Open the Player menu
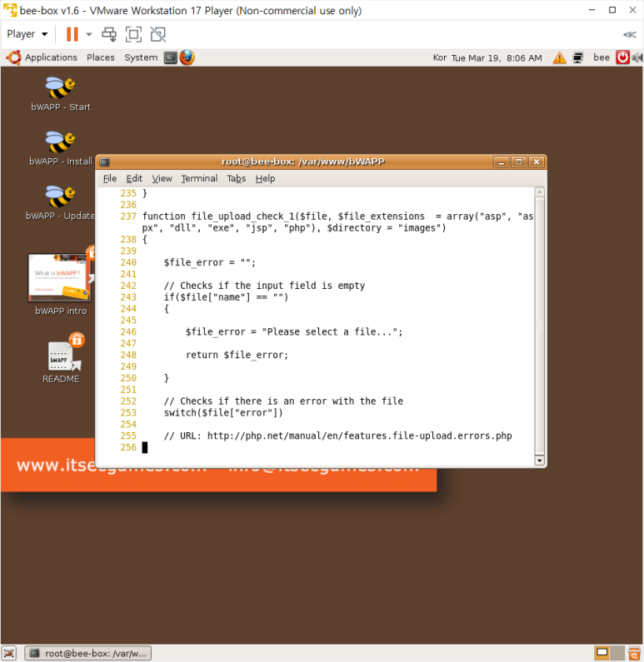Screen dimensions: 644x662 (x=27, y=34)
